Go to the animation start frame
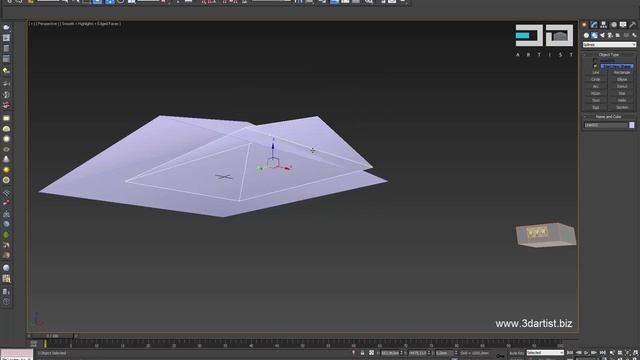Image resolution: width=640 pixels, height=360 pixels. point(570,353)
